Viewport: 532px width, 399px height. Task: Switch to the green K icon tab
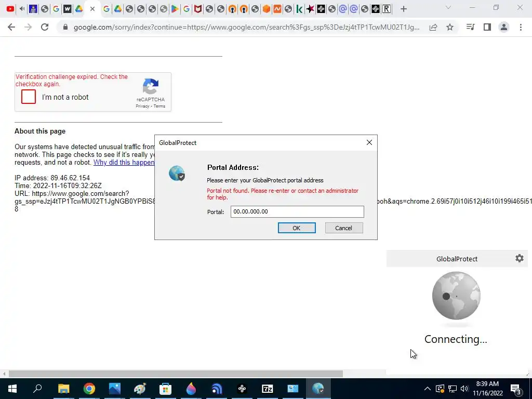(x=299, y=9)
